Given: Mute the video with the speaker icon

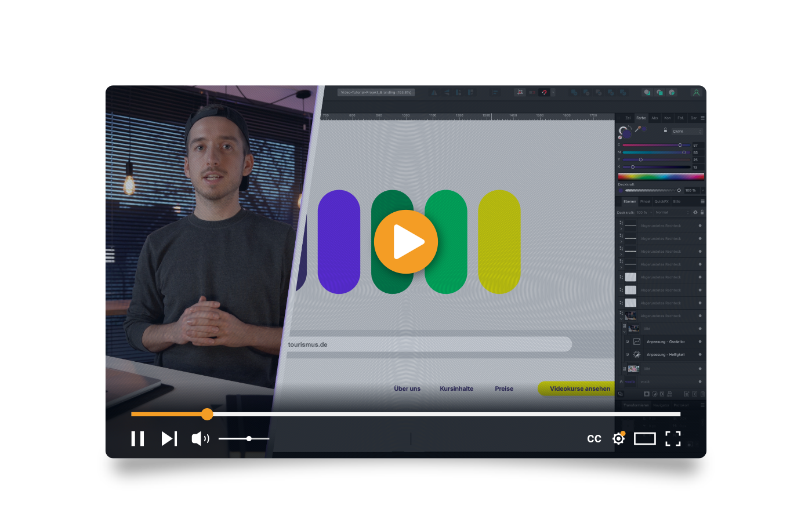Looking at the screenshot, I should click(201, 438).
